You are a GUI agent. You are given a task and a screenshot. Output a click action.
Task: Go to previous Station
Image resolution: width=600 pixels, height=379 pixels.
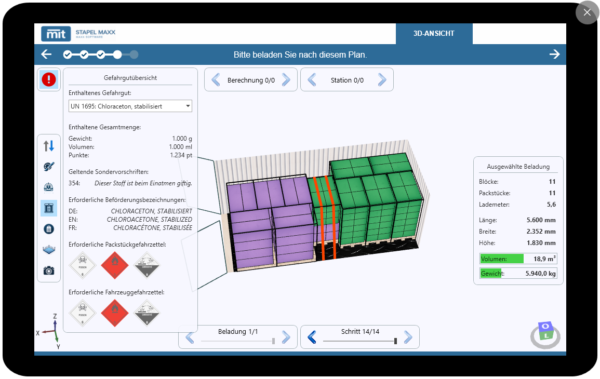(312, 80)
